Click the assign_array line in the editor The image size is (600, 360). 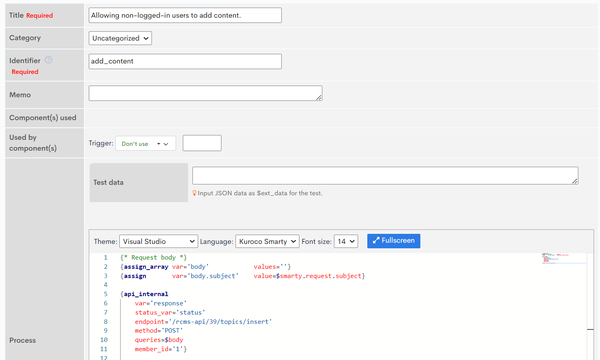tap(205, 267)
